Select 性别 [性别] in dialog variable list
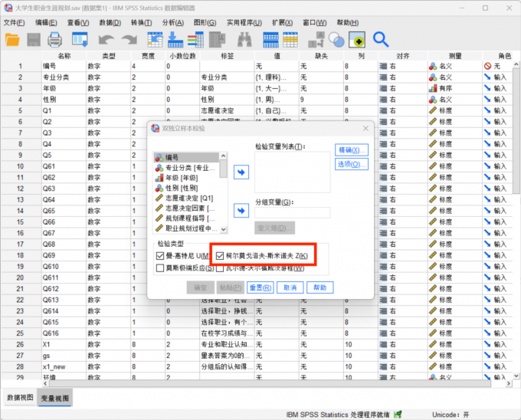The image size is (521, 420). 186,188
